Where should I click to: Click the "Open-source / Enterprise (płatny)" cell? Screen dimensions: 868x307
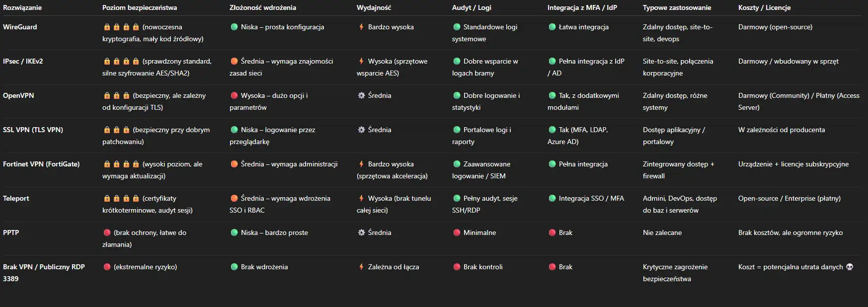[x=789, y=198]
